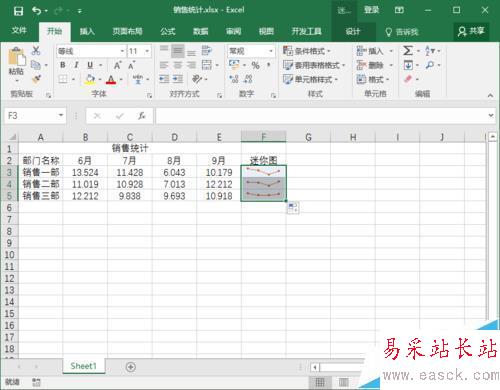This screenshot has height=390, width=500.
Task: Paste from clipboard
Action: click(16, 61)
